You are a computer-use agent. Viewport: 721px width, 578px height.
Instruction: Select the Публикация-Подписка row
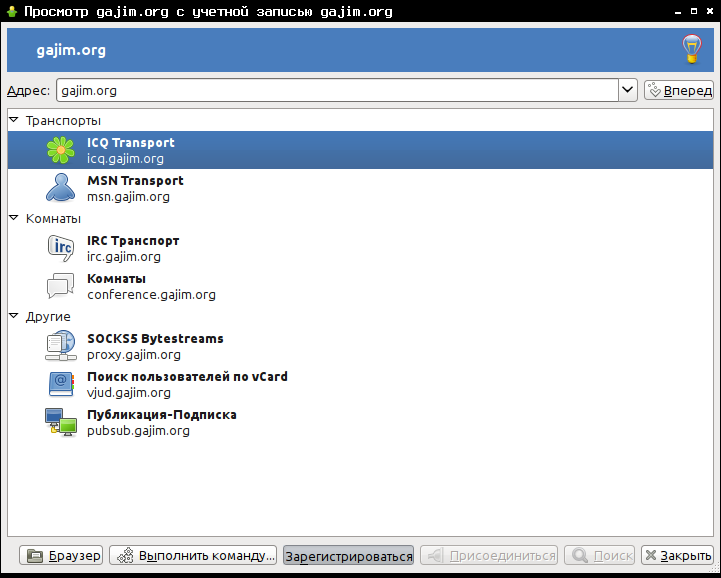click(x=360, y=422)
